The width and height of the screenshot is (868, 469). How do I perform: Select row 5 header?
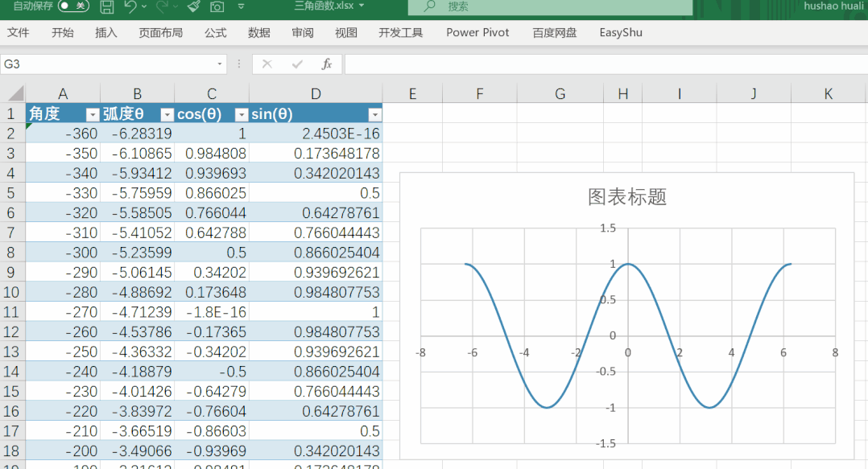[x=12, y=193]
